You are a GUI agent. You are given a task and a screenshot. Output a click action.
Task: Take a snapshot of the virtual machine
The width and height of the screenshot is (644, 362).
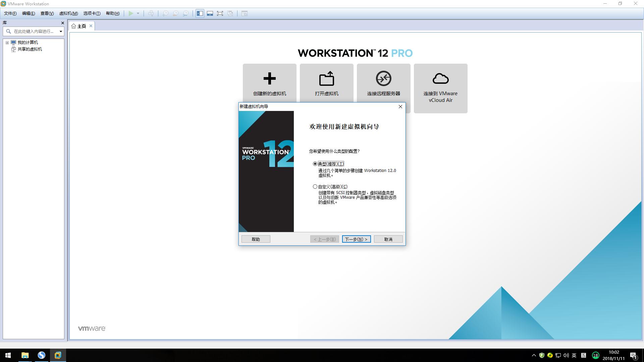pos(165,13)
